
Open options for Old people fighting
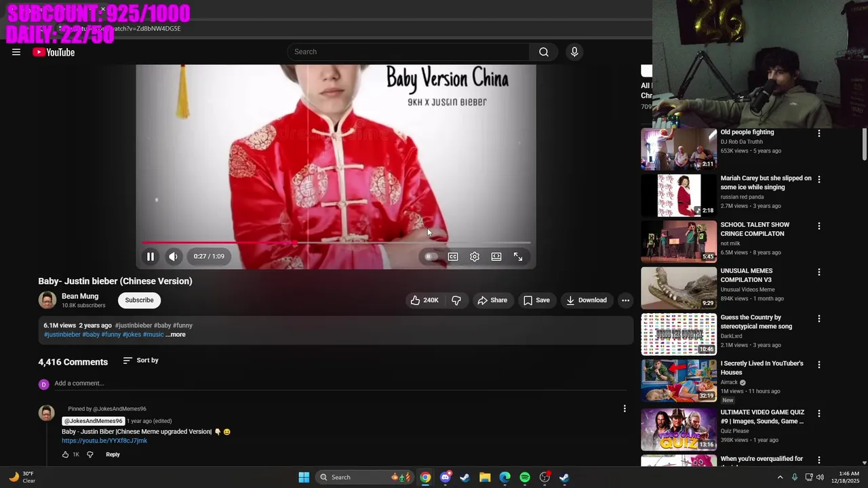pyautogui.click(x=818, y=134)
